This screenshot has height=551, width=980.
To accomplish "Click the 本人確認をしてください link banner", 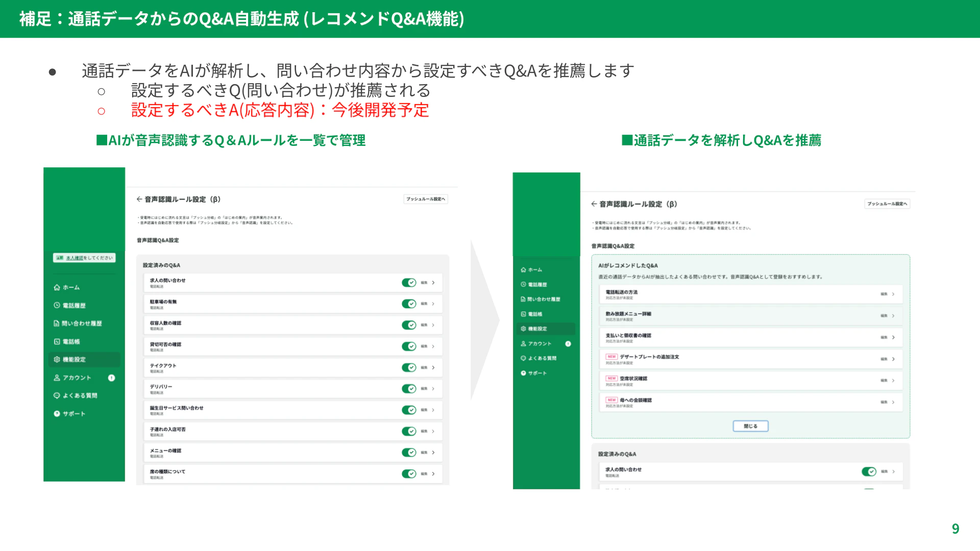I will pyautogui.click(x=84, y=258).
